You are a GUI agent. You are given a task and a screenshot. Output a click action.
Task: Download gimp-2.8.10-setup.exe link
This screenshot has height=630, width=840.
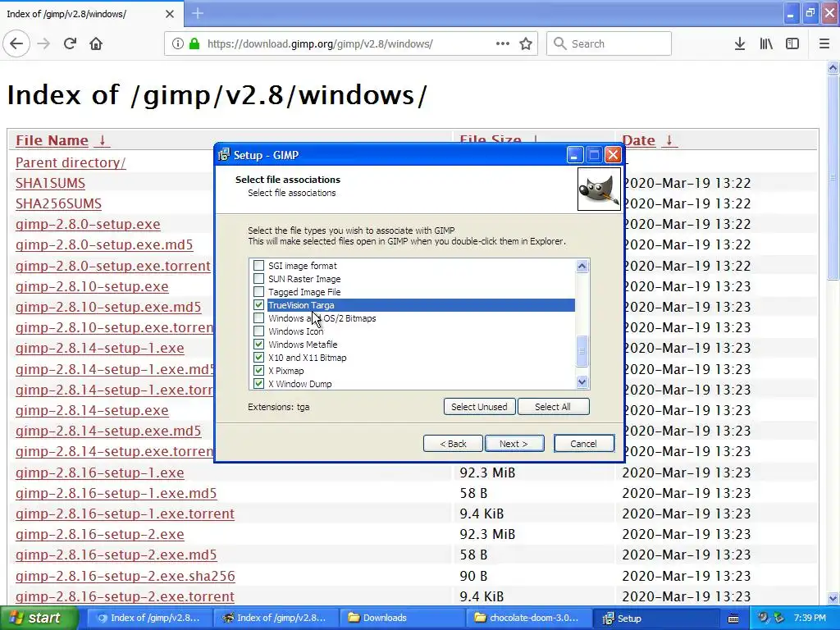point(92,286)
